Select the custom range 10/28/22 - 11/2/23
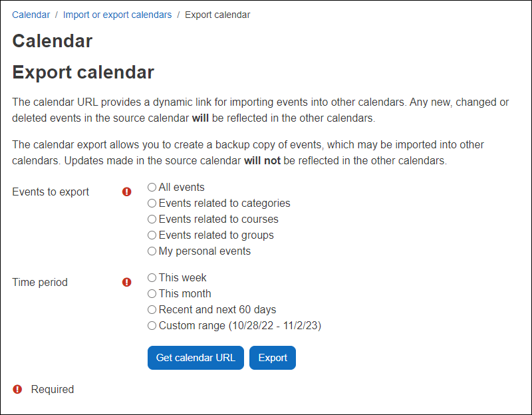The width and height of the screenshot is (532, 415). pyautogui.click(x=152, y=325)
